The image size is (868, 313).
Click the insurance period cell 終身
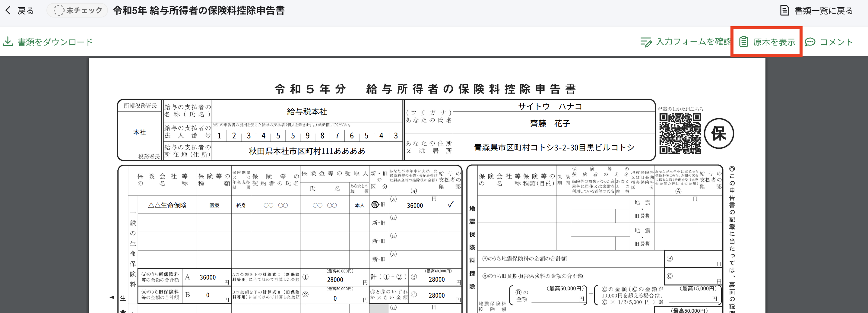[x=241, y=205]
